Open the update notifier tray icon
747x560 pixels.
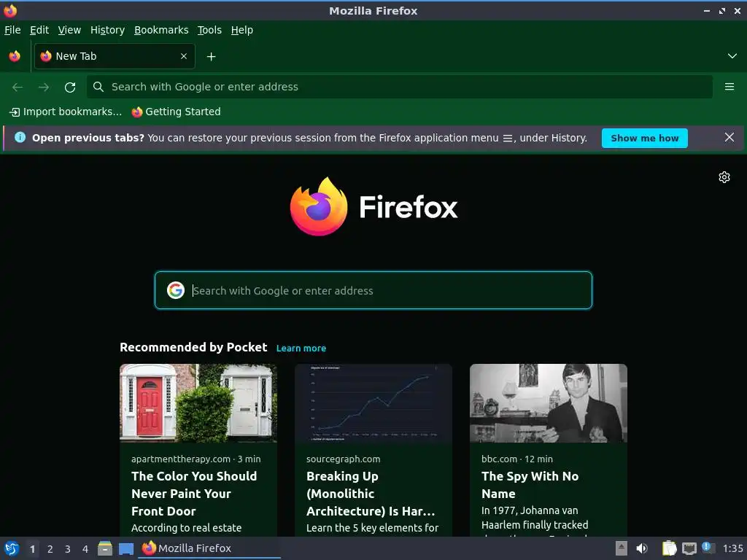coord(708,548)
